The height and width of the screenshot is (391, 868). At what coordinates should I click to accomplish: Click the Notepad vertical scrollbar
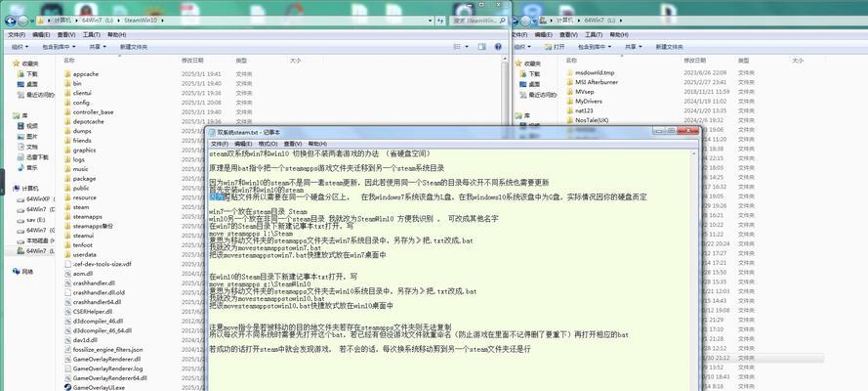(x=696, y=270)
